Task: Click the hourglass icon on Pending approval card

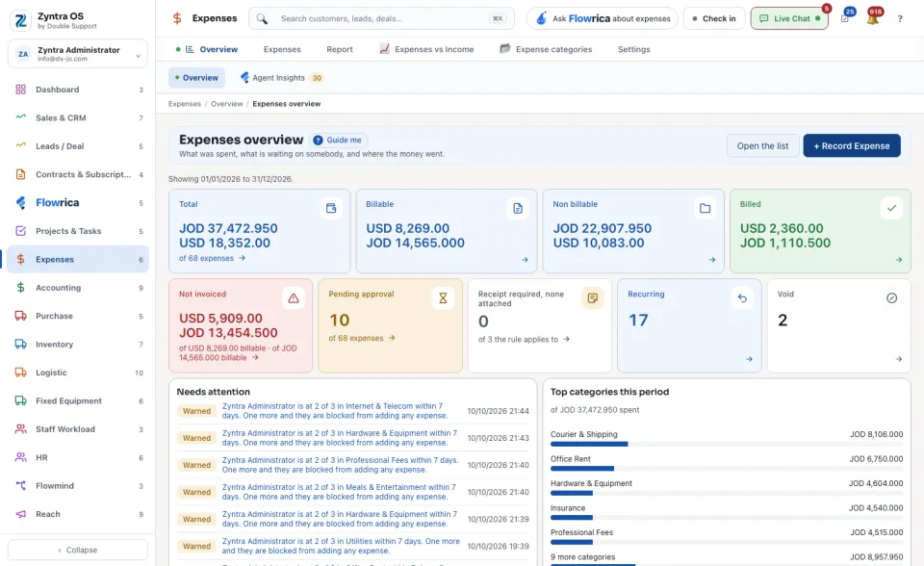Action: coord(443,298)
